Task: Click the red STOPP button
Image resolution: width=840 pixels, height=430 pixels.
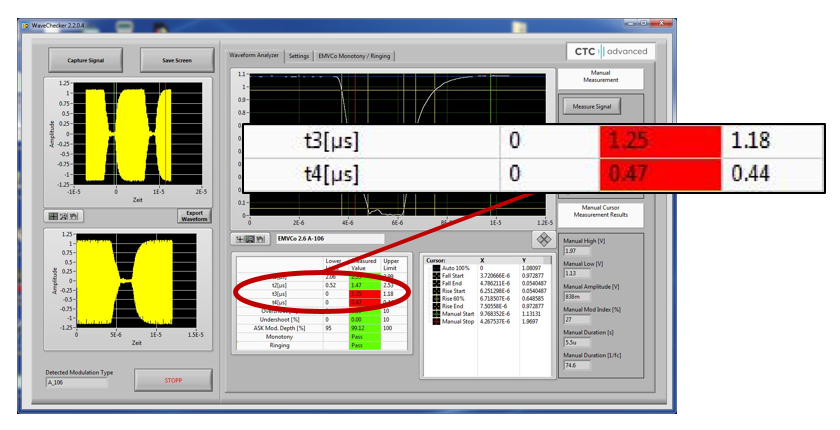Action: tap(173, 380)
